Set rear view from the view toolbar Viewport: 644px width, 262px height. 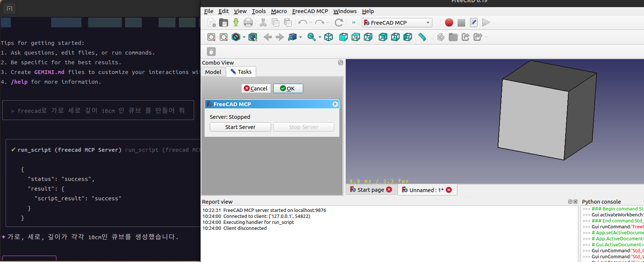coord(383,37)
